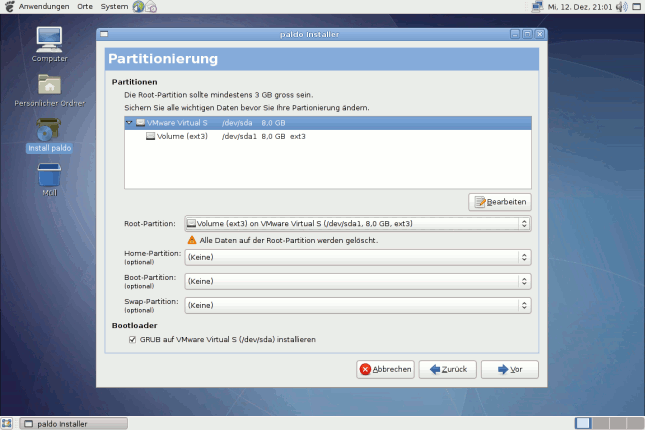Proceed with the Vor button
The image size is (645, 430).
(x=510, y=370)
